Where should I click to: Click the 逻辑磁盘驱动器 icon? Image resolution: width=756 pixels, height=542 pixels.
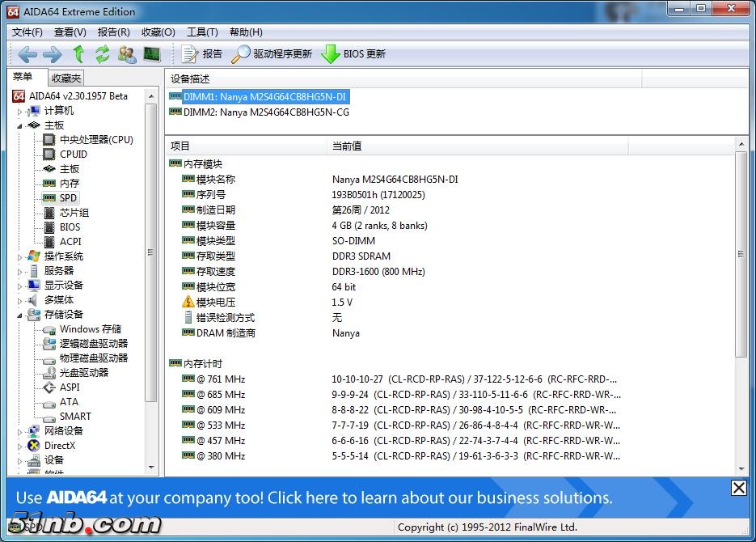click(x=49, y=344)
